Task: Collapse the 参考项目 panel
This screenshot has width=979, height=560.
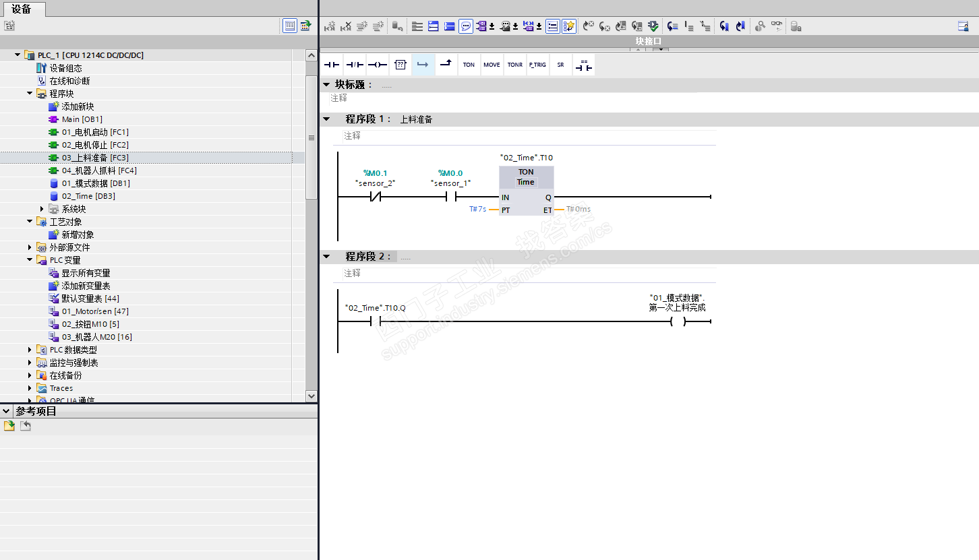Action: [x=7, y=411]
